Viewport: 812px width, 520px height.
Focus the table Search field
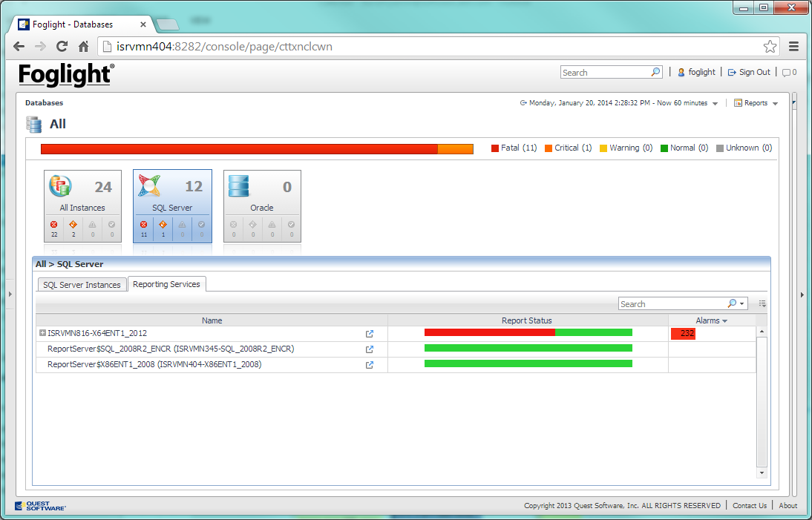pos(672,303)
